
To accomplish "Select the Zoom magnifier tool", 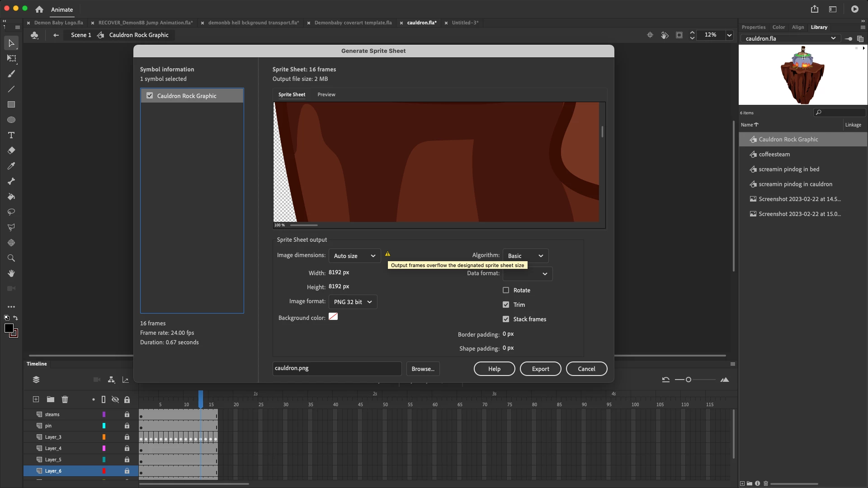I will coord(11,258).
